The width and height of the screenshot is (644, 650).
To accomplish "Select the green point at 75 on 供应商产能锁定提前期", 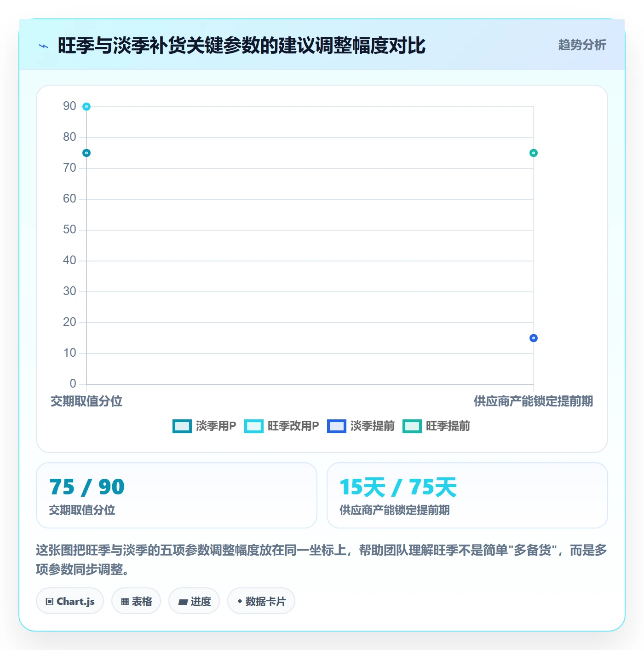I will pyautogui.click(x=534, y=153).
